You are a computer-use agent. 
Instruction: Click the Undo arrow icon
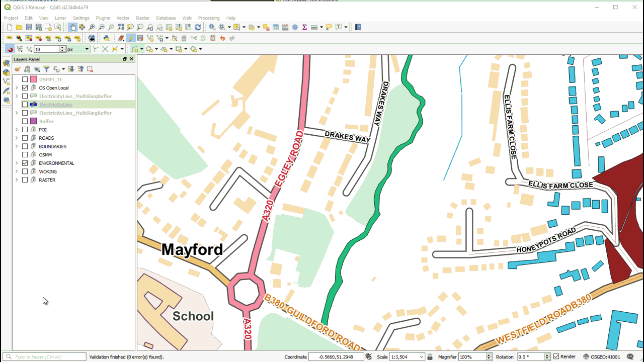(222, 38)
